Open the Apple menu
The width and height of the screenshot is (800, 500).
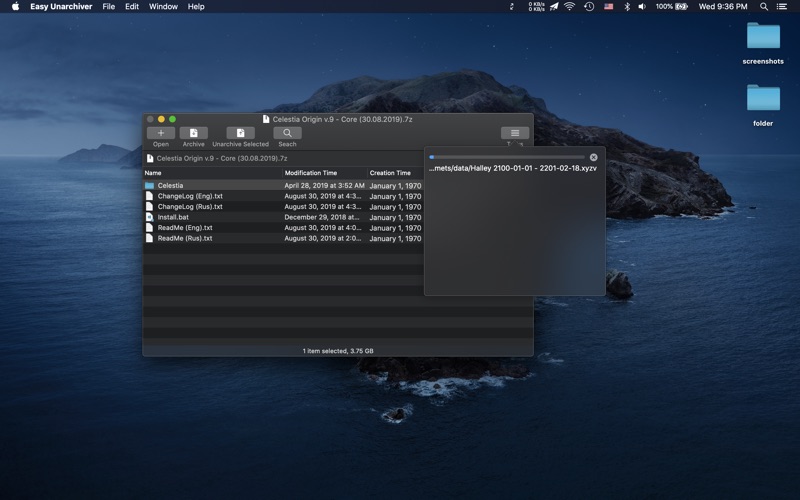click(x=15, y=7)
